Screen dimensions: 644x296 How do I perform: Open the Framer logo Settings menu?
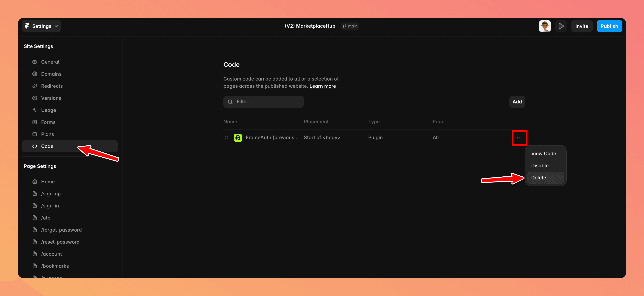click(x=42, y=26)
